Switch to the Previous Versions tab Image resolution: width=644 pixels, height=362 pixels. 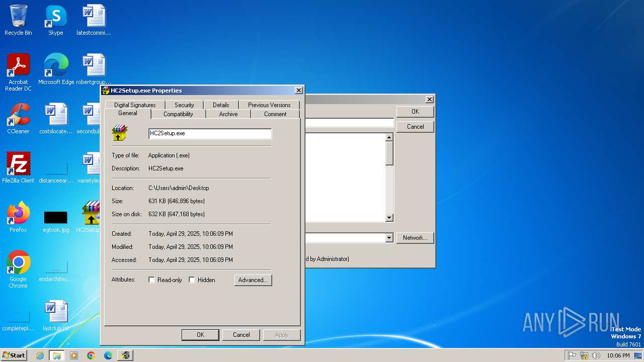click(269, 105)
